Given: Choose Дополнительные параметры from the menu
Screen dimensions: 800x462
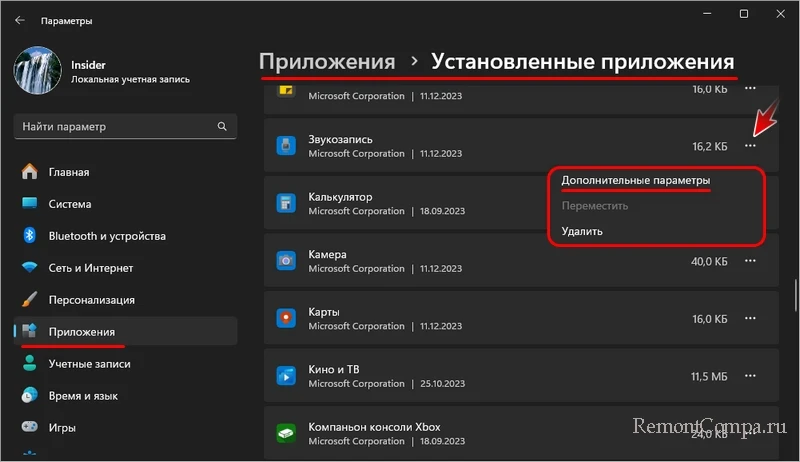Looking at the screenshot, I should pyautogui.click(x=636, y=181).
